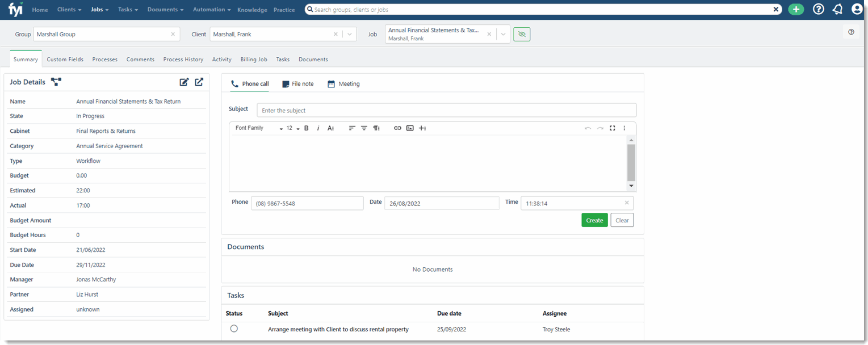Click the small help icon below header

pos(851,32)
